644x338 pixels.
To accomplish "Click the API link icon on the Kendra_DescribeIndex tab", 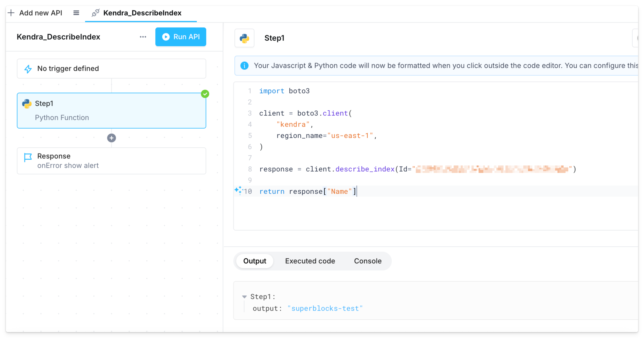I will 95,13.
